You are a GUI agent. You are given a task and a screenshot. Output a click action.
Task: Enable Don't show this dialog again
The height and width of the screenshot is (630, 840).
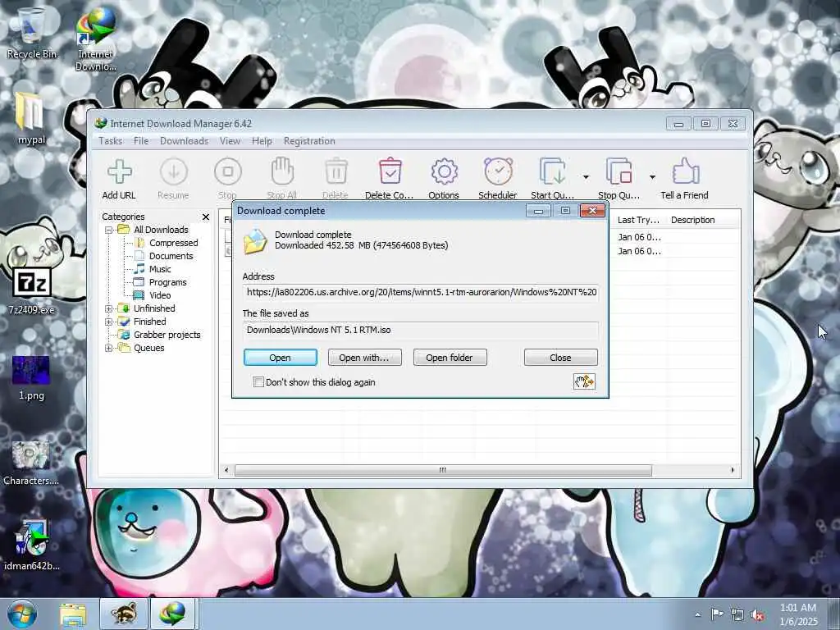(258, 382)
